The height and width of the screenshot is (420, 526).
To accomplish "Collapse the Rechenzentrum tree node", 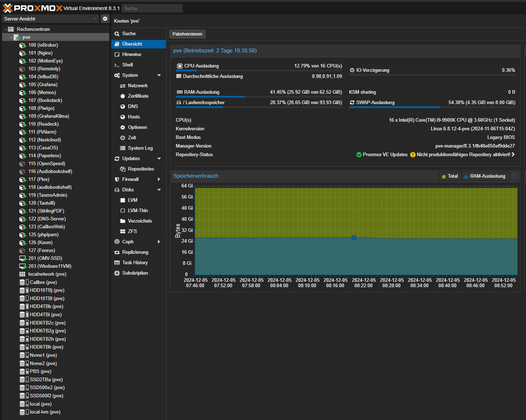I will coord(5,29).
